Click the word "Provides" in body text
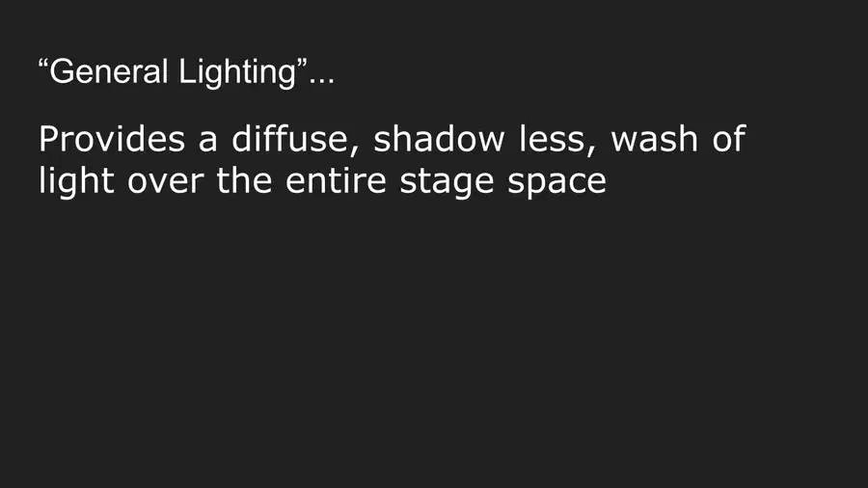The height and width of the screenshot is (488, 868). [x=112, y=139]
